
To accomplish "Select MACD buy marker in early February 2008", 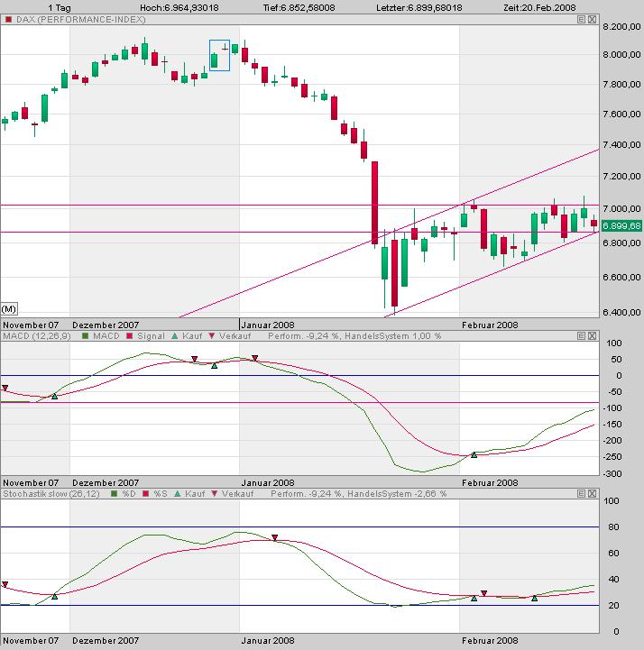I will coord(474,454).
